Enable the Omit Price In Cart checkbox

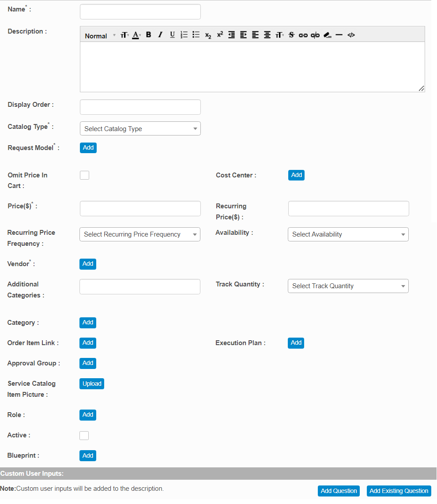click(84, 175)
